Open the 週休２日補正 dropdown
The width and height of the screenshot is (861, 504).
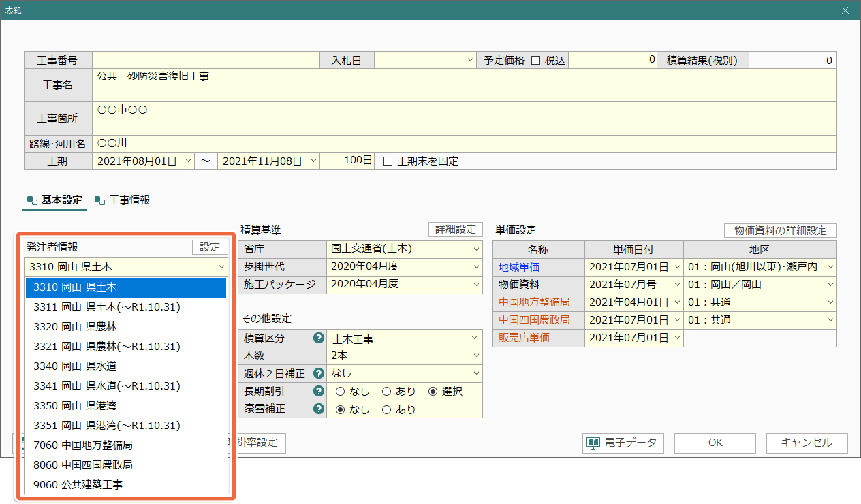(475, 373)
